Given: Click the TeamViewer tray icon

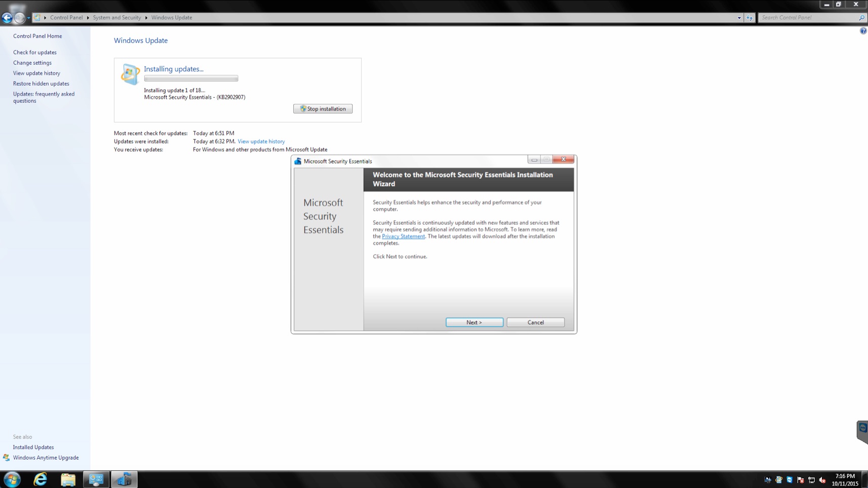Looking at the screenshot, I should (790, 479).
